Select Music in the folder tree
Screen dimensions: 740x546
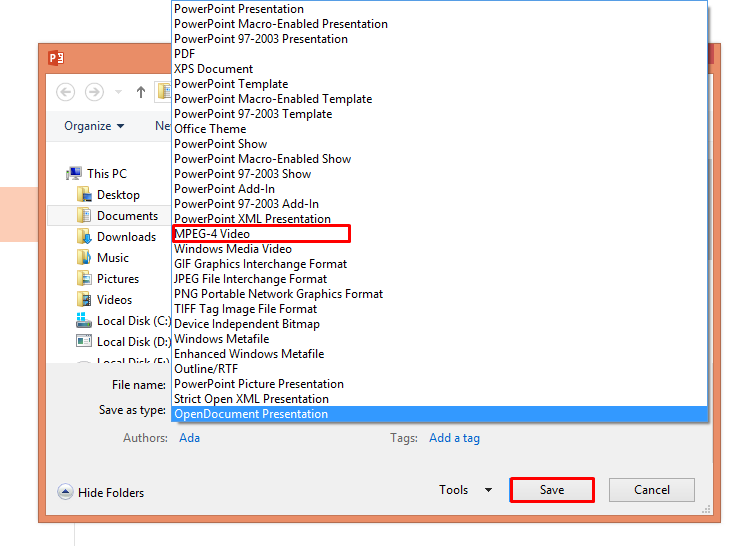pos(113,258)
